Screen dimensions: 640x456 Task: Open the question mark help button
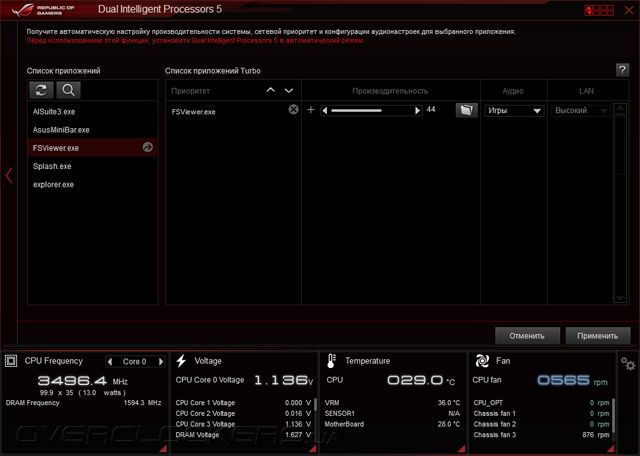[x=622, y=70]
